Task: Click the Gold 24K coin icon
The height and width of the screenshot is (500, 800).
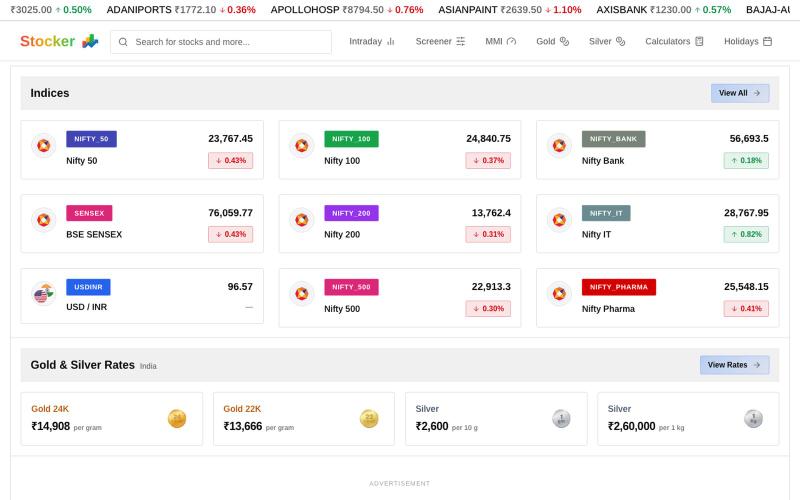Action: pos(177,419)
